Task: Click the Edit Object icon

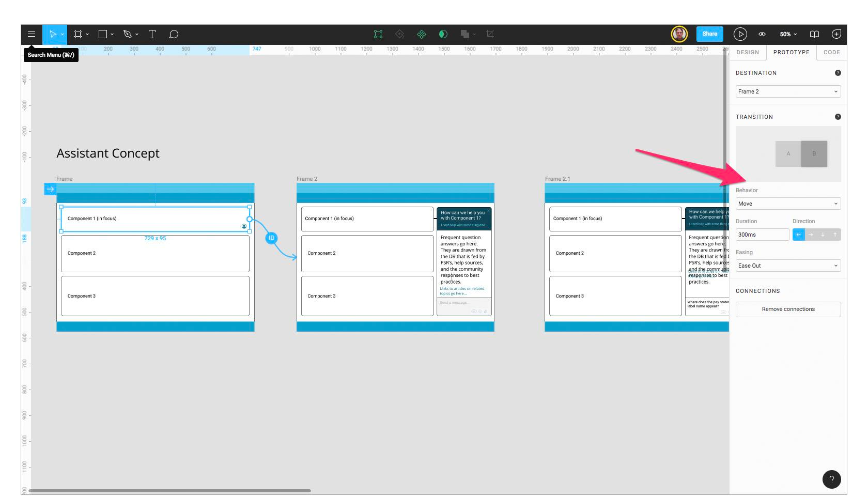Action: click(x=378, y=34)
